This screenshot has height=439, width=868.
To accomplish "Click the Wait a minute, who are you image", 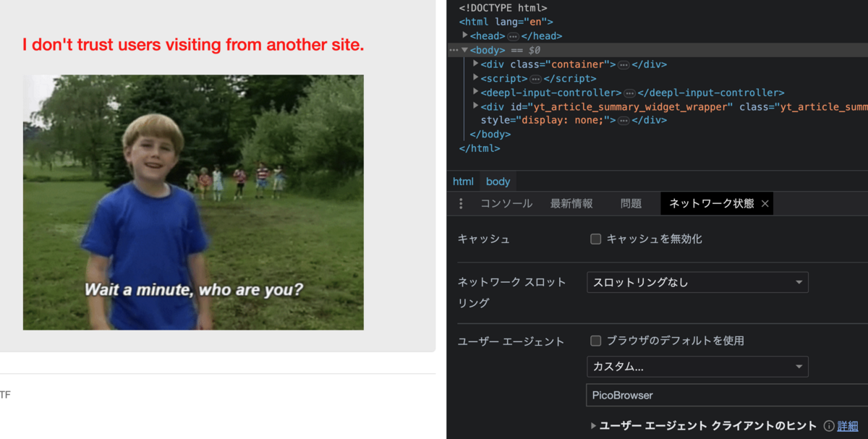I will (x=193, y=203).
